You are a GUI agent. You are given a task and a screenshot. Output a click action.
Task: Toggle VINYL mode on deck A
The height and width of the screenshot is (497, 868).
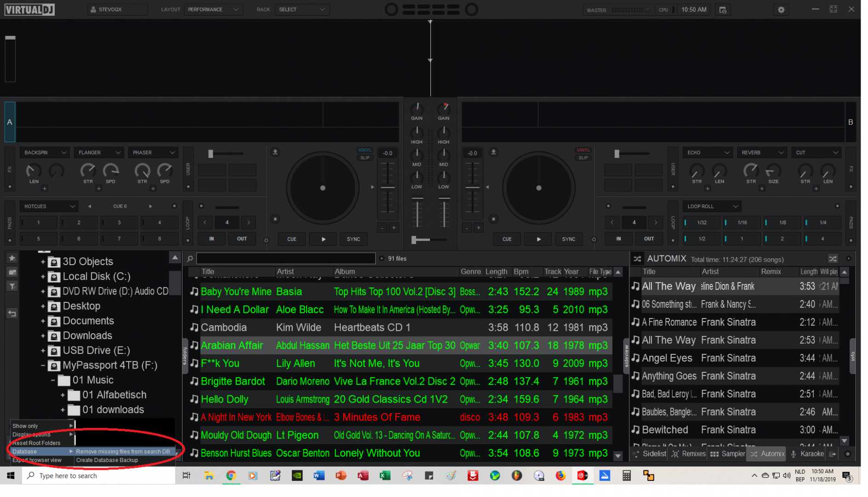click(x=365, y=150)
